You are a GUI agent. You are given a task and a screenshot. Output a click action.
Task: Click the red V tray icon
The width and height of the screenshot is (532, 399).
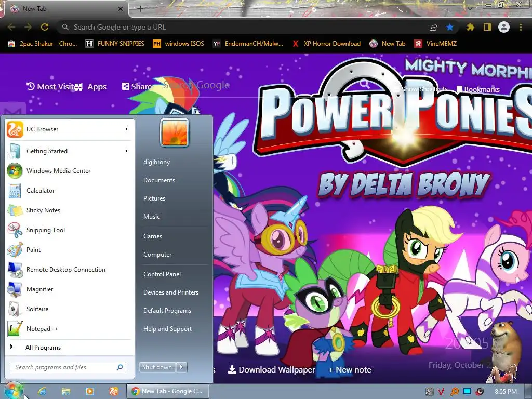441,392
